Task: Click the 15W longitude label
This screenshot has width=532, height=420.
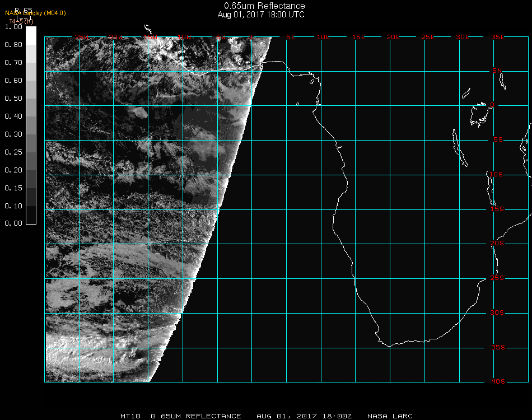Action: (x=150, y=37)
